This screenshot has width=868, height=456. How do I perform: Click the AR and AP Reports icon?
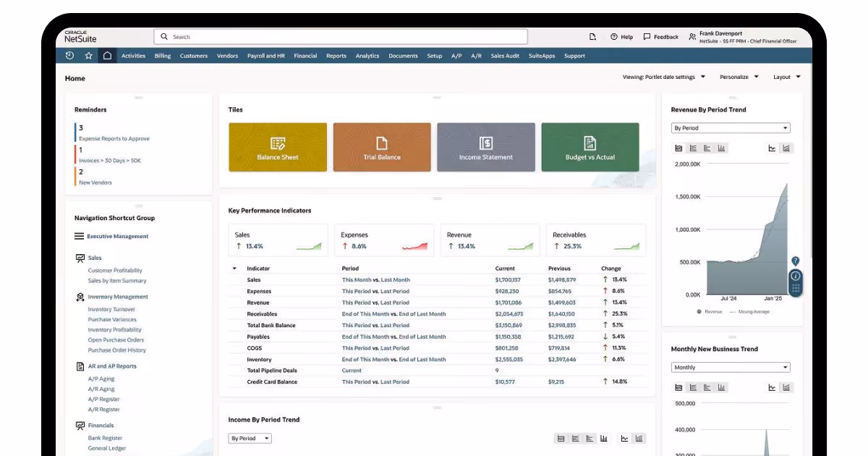[80, 367]
